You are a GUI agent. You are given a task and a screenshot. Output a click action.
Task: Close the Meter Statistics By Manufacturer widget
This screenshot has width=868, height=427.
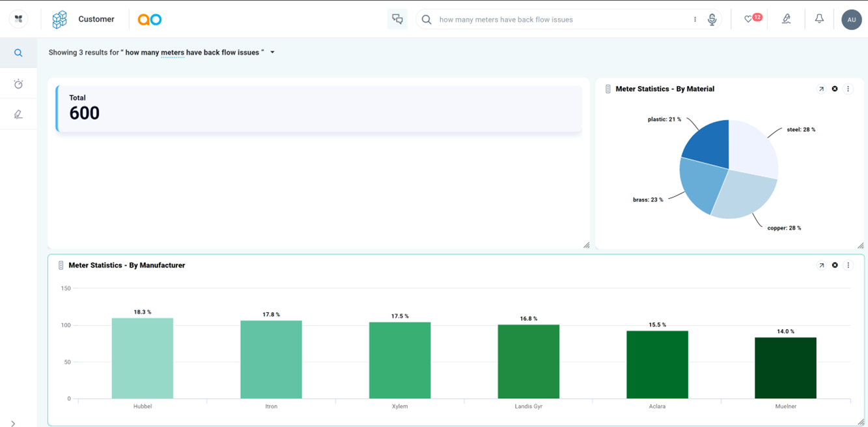[x=835, y=265]
